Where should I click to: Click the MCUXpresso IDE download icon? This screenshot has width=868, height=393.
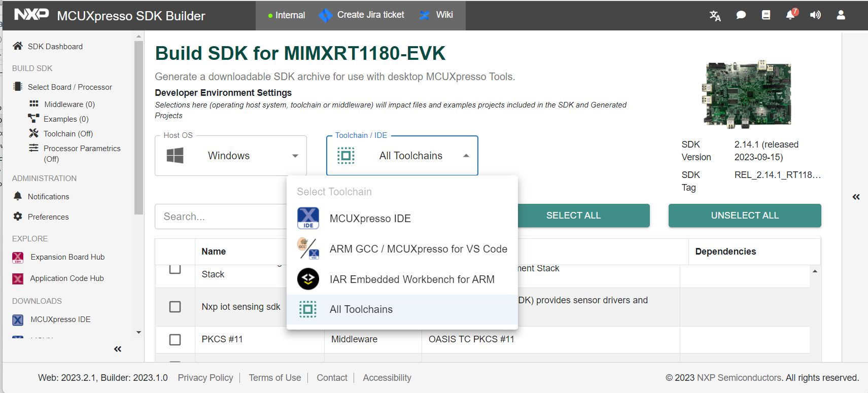coord(18,320)
